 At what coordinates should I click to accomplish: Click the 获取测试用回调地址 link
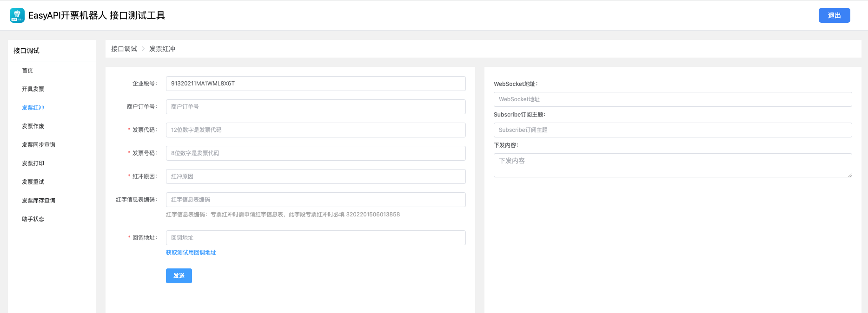(191, 253)
